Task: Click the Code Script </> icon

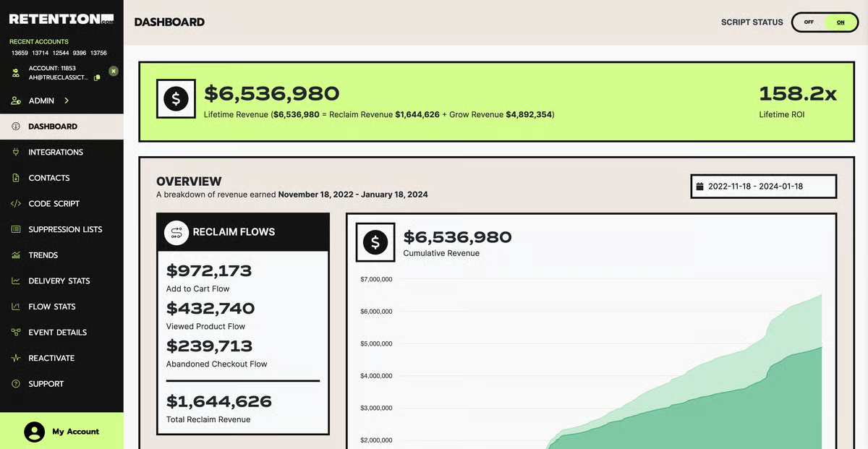Action: tap(16, 203)
